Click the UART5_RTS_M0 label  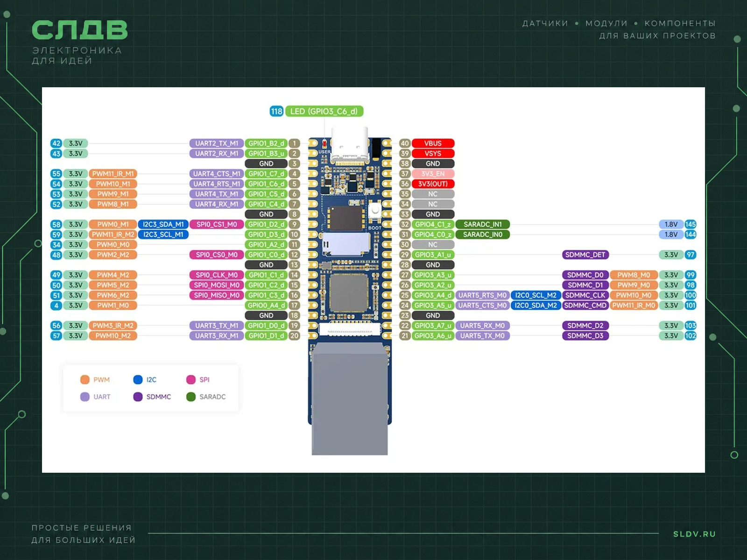pyautogui.click(x=482, y=295)
